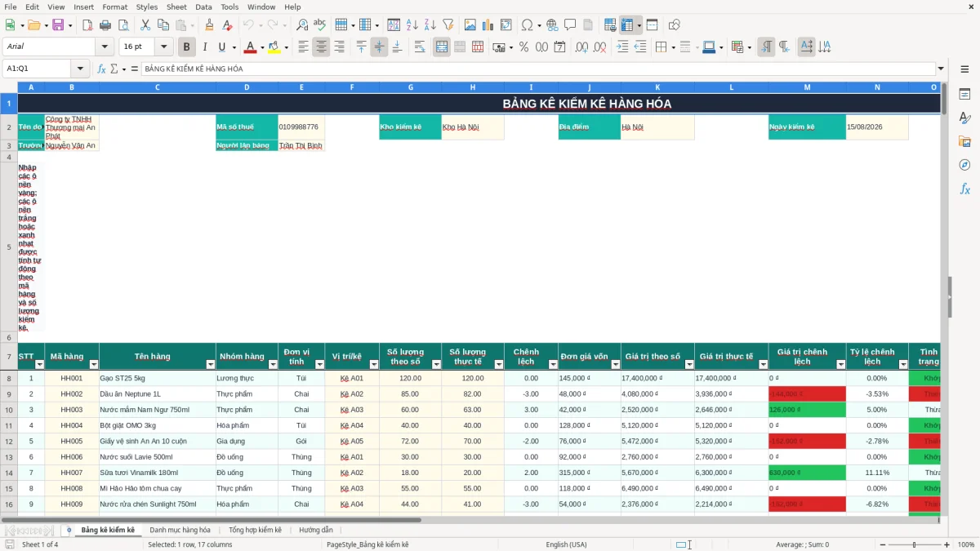
Task: Click the Copy icon
Action: (163, 25)
